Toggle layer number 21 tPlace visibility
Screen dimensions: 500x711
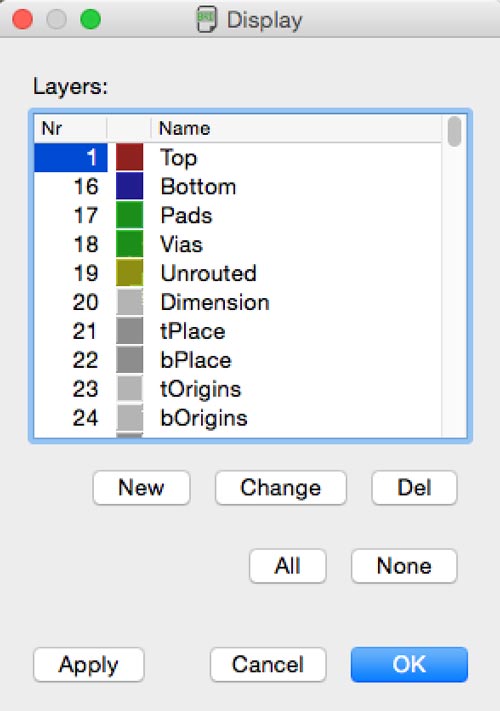pos(85,331)
